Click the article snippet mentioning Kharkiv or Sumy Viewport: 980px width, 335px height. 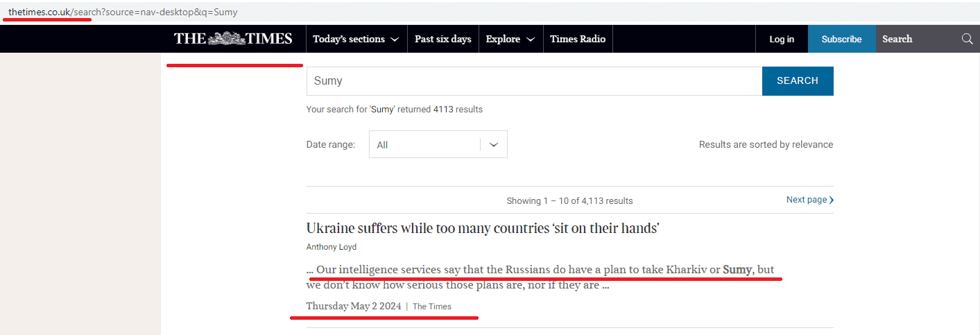point(540,277)
